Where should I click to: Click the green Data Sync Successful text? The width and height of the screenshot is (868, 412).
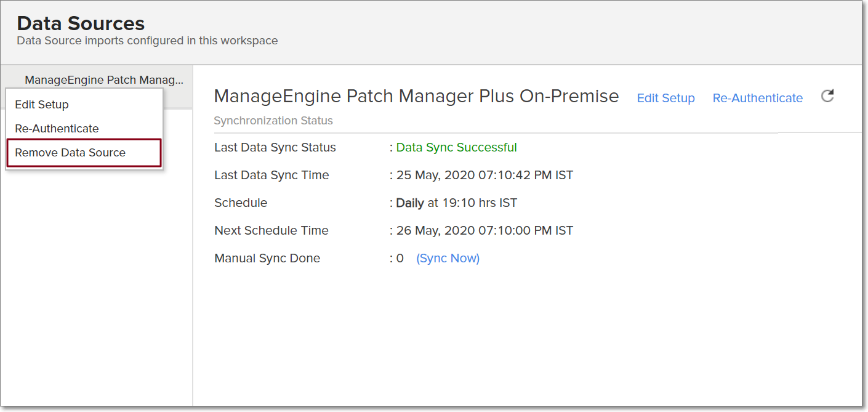point(456,148)
